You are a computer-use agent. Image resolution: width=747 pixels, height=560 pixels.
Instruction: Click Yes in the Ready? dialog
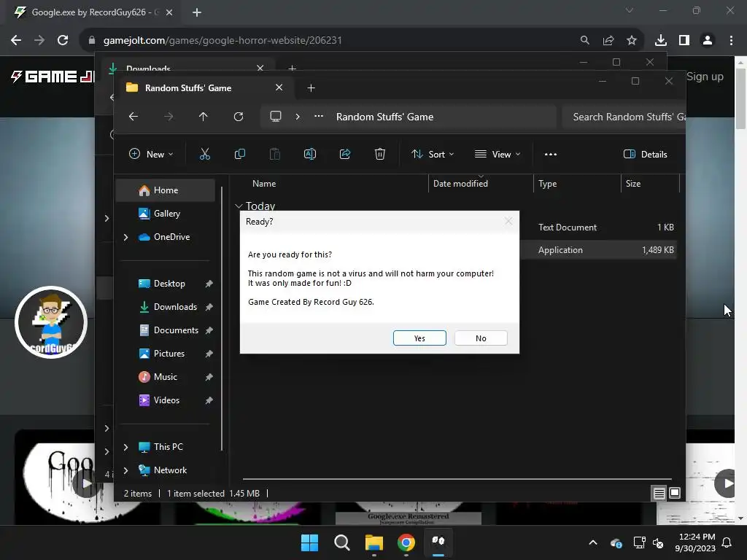coord(419,338)
